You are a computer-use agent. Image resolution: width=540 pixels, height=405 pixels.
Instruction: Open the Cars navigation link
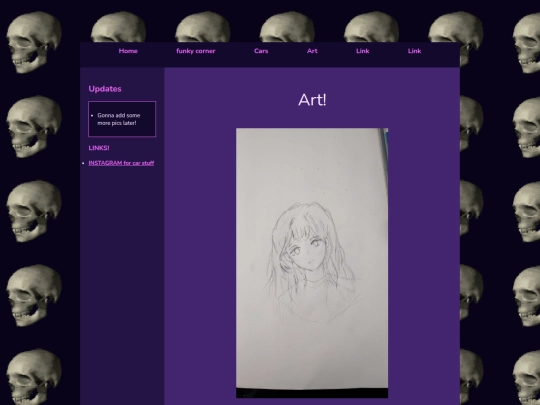[x=261, y=51]
